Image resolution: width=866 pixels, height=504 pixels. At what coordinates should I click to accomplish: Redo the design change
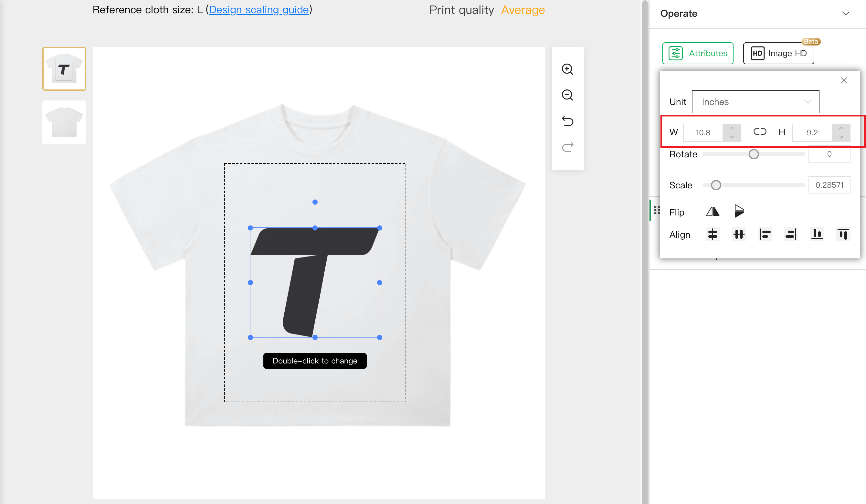click(x=567, y=147)
